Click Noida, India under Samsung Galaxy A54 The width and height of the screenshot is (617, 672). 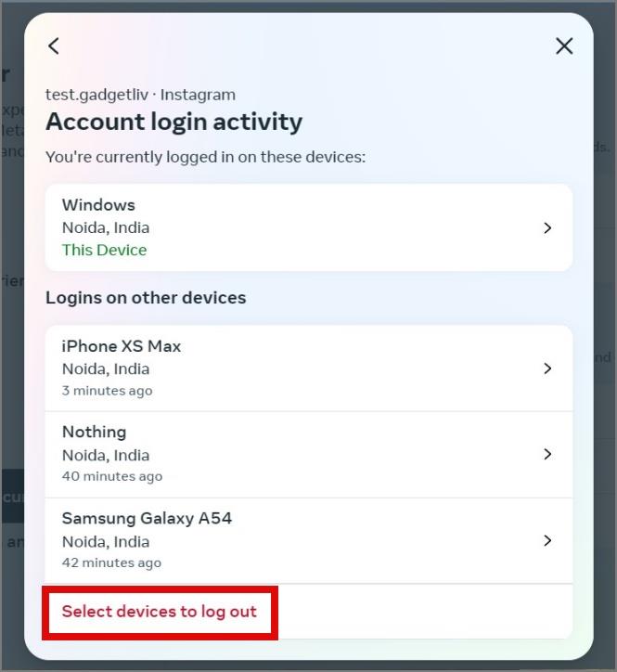pos(106,542)
